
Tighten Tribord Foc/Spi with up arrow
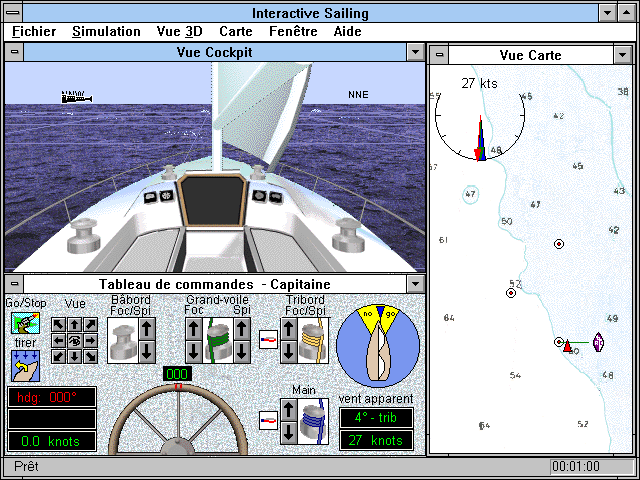pos(289,329)
